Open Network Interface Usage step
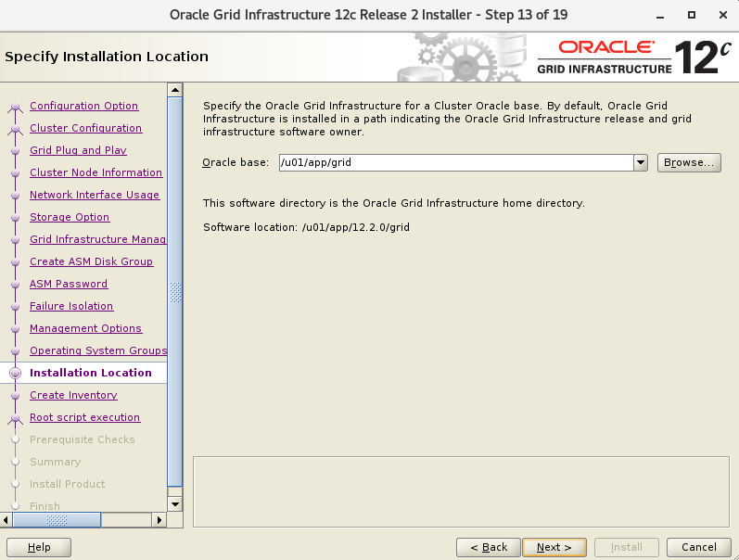739x560 pixels. click(95, 195)
